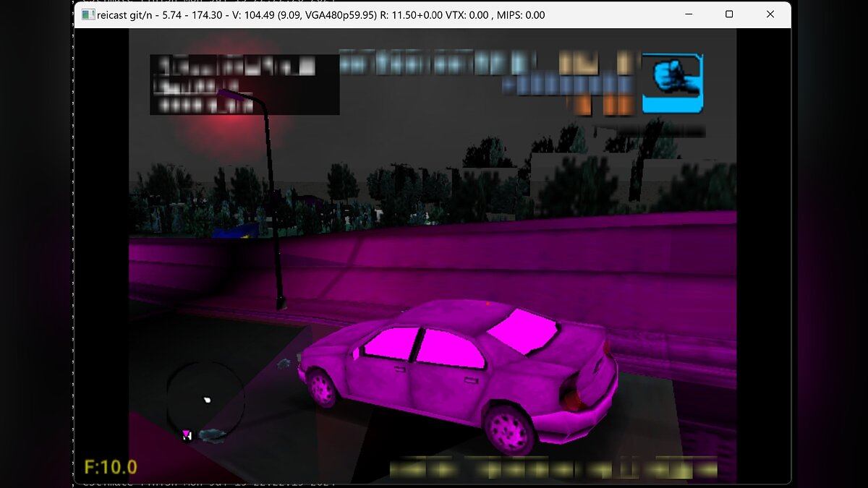The image size is (868, 488).
Task: Maximize the reicast emulator window
Action: pyautogui.click(x=729, y=14)
